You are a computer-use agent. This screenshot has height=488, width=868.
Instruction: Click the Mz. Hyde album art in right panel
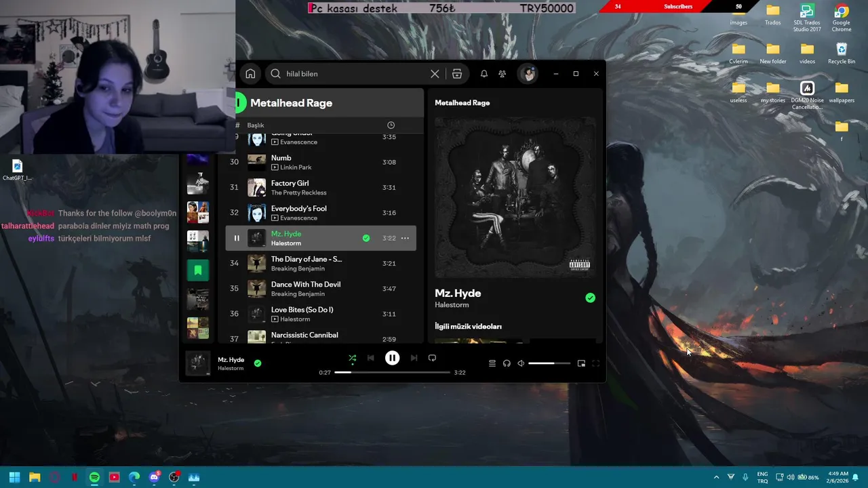[x=515, y=197]
